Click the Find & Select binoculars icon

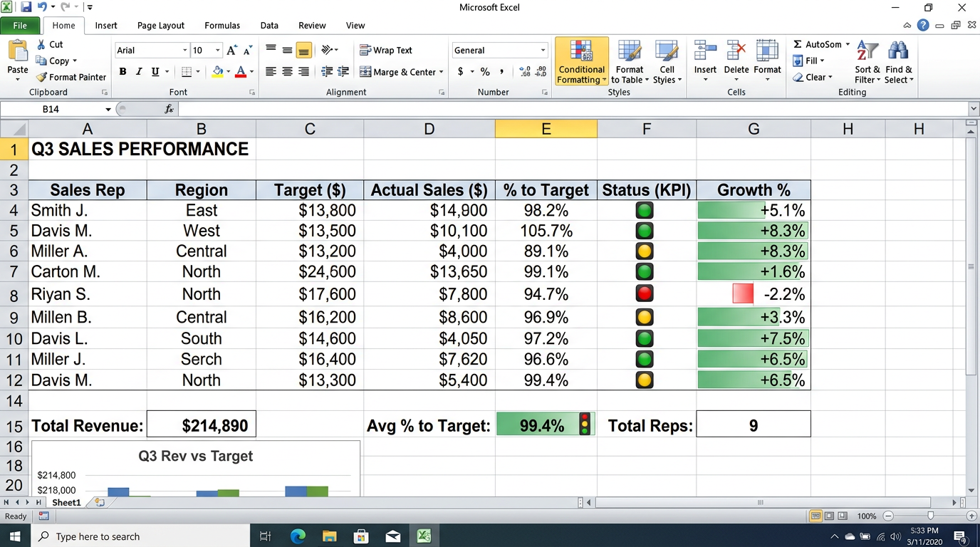[x=898, y=61]
